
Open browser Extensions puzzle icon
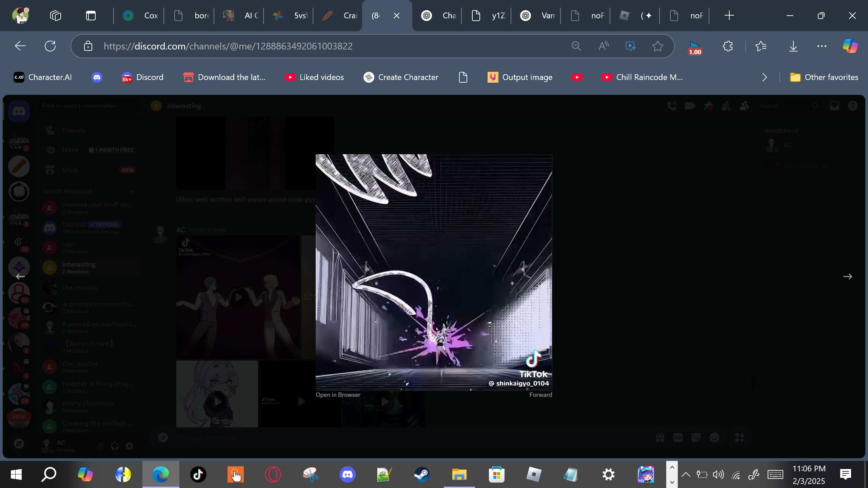point(728,46)
